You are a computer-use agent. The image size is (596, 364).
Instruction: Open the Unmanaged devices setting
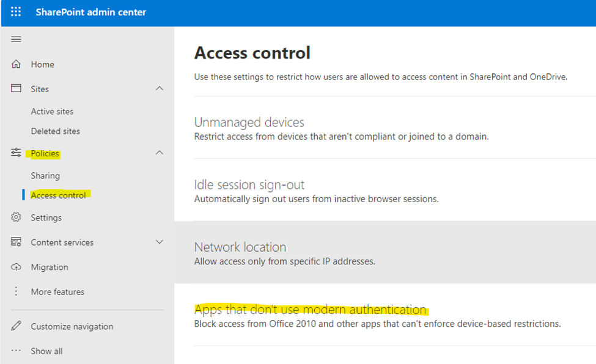pos(249,122)
